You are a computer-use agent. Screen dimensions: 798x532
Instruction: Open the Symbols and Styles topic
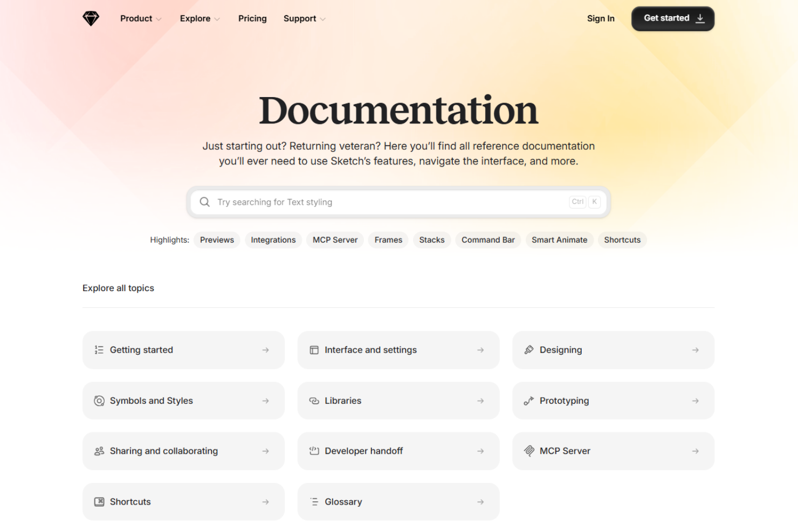(183, 400)
